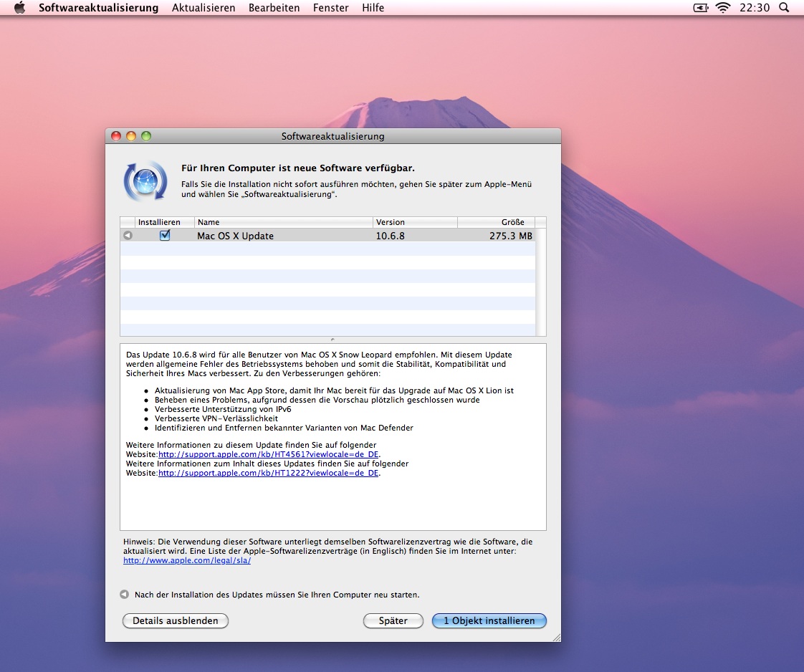Click the size value 275.3 MB

pos(511,236)
